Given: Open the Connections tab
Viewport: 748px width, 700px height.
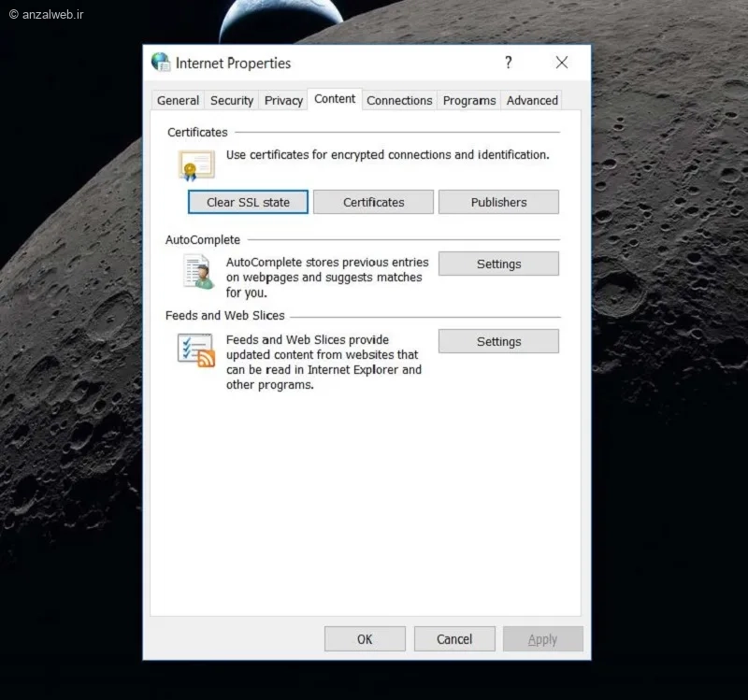Looking at the screenshot, I should pos(399,101).
